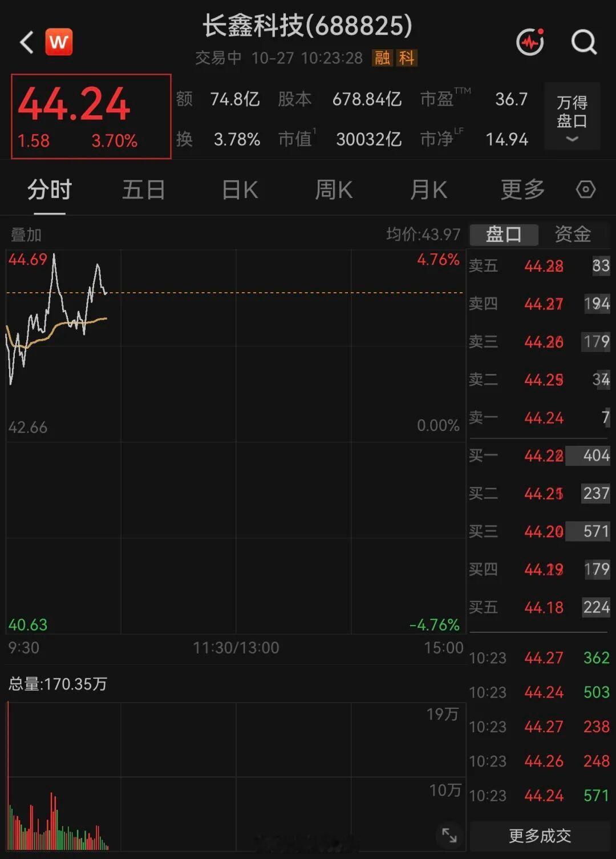
Task: Select the 卖三 44.26 order row
Action: (540, 342)
